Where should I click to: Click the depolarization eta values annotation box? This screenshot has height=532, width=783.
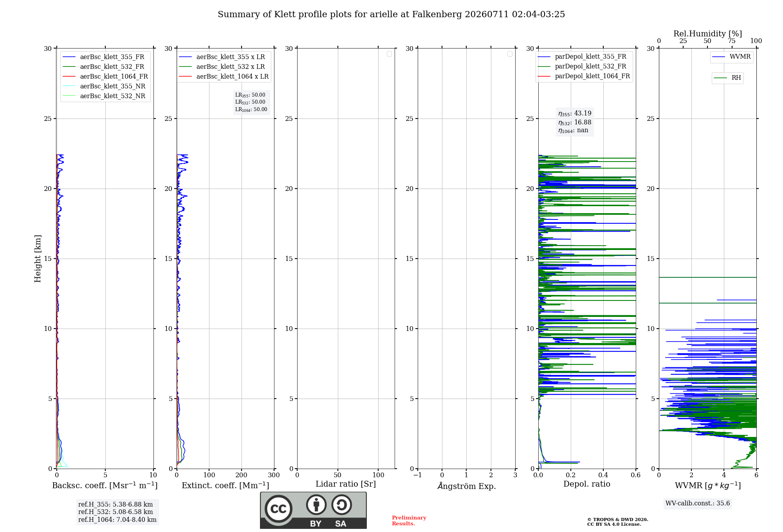pyautogui.click(x=575, y=122)
